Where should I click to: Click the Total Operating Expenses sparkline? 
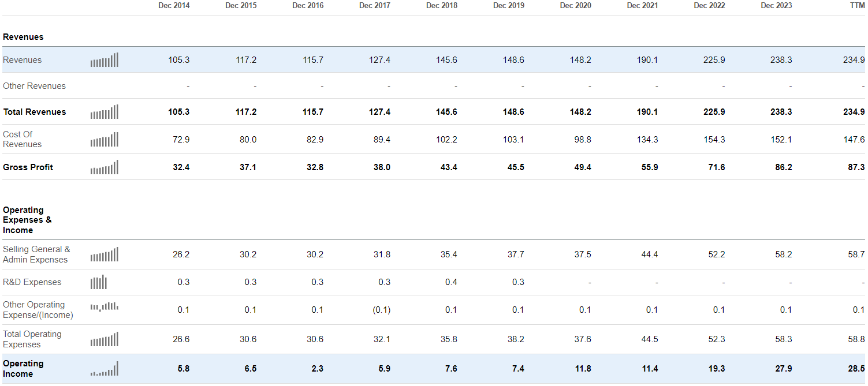click(x=104, y=339)
